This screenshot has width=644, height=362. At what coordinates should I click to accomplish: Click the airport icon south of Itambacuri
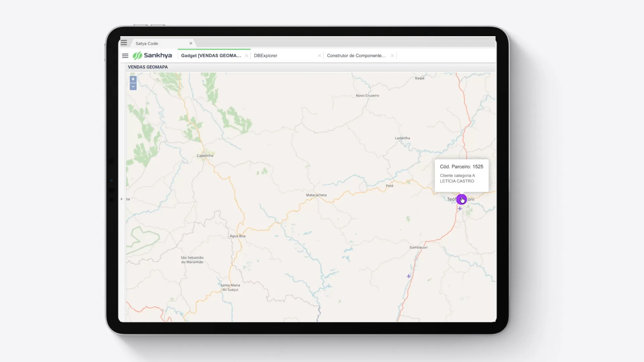[409, 276]
